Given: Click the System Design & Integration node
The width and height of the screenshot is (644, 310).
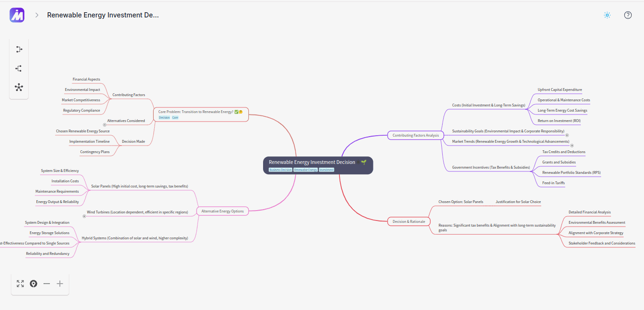Looking at the screenshot, I should [47, 223].
